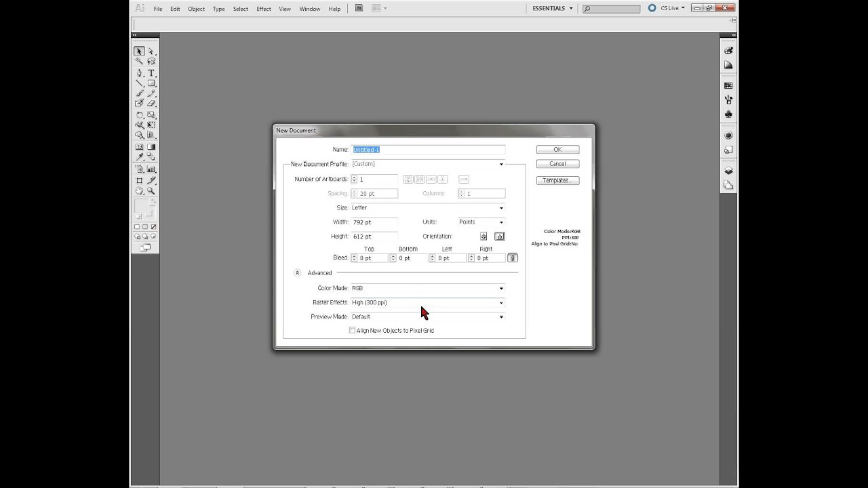Open the File menu
The image size is (868, 488).
(158, 9)
